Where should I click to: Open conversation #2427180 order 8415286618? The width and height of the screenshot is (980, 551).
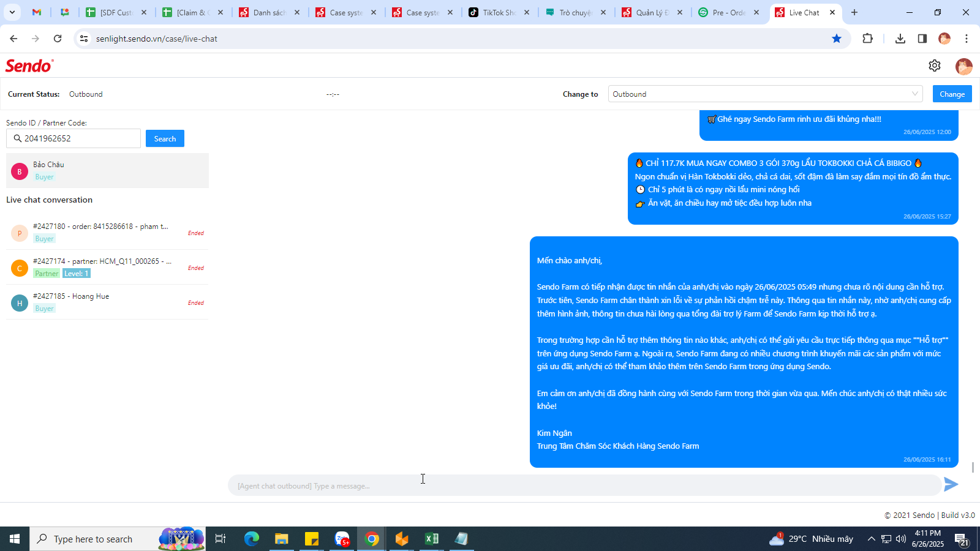tap(107, 233)
